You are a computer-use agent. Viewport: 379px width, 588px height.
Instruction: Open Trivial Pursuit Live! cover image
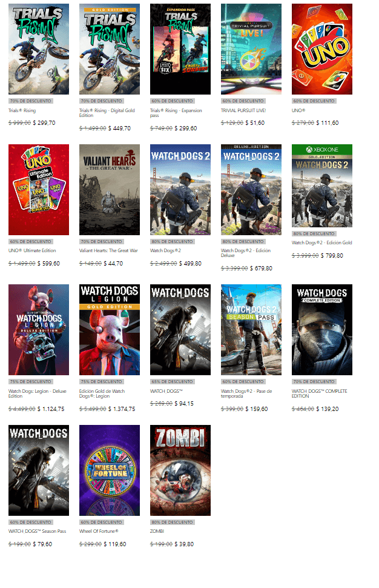click(x=251, y=49)
